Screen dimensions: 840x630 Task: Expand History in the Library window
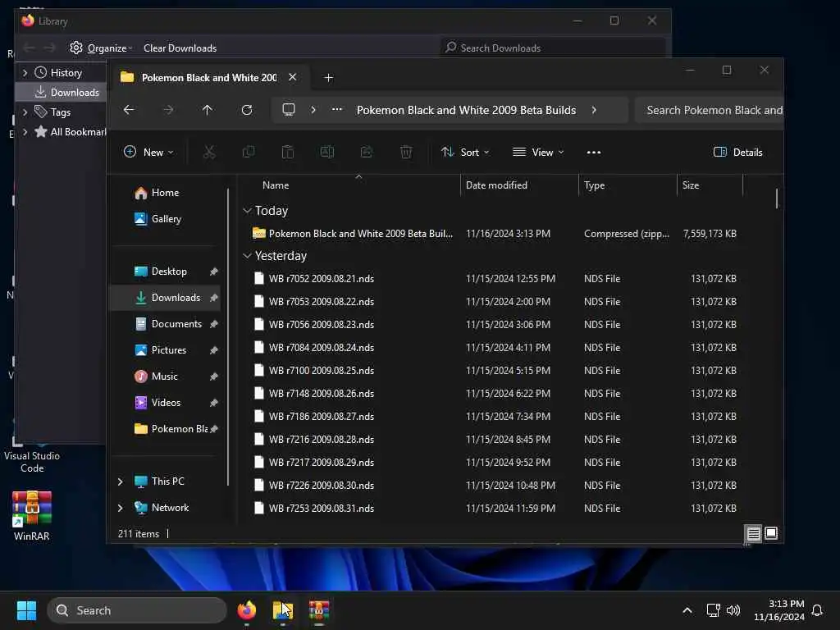point(25,72)
